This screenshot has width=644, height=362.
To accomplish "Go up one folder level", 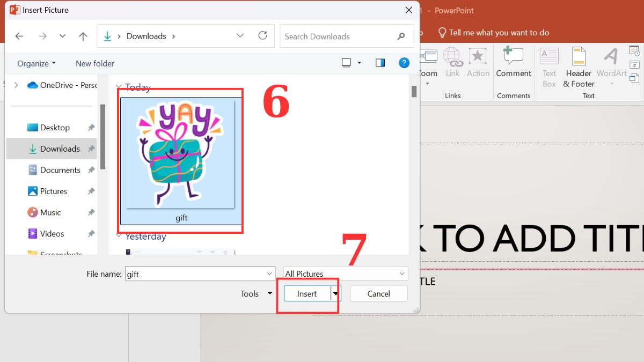I will (83, 36).
